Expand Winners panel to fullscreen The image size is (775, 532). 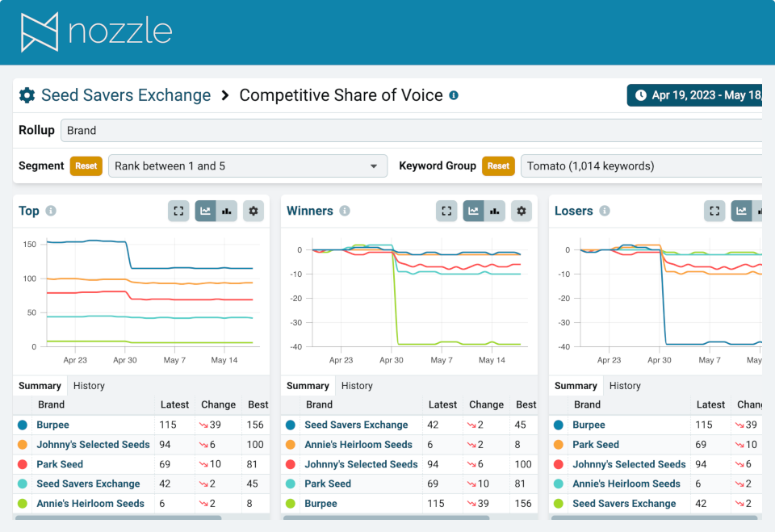446,212
